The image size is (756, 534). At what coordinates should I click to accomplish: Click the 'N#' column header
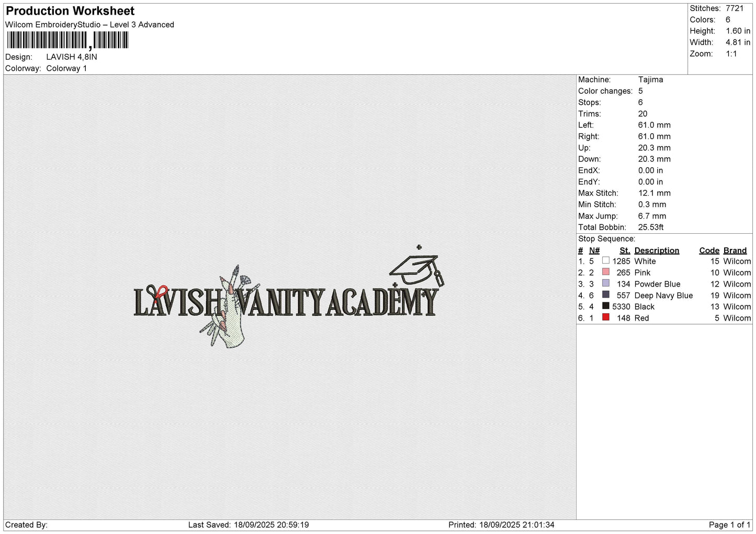[594, 251]
